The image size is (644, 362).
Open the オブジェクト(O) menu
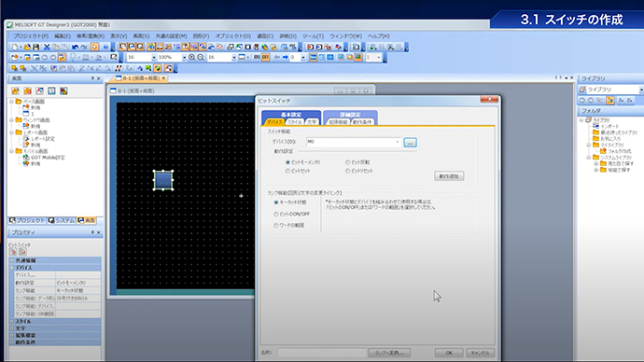pos(233,36)
